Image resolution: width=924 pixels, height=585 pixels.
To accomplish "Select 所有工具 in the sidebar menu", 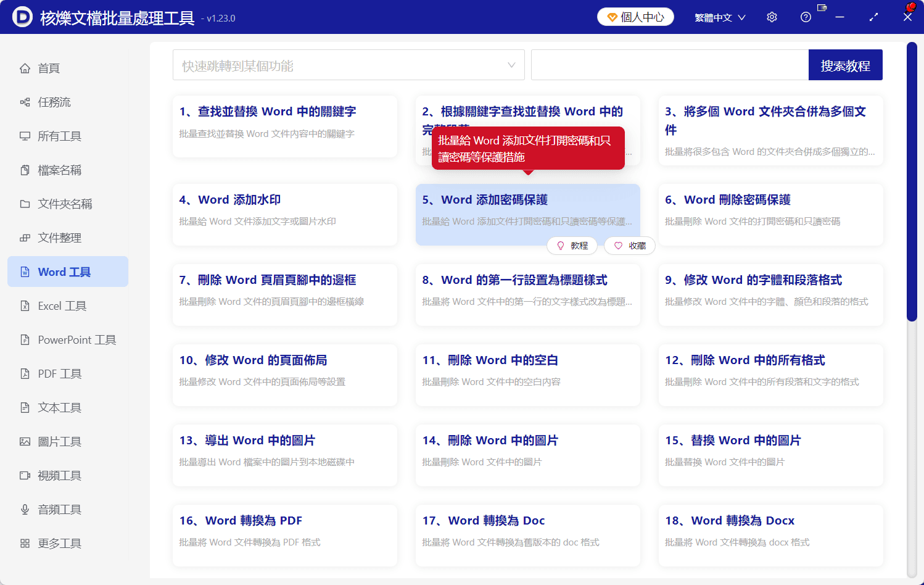I will (x=68, y=136).
